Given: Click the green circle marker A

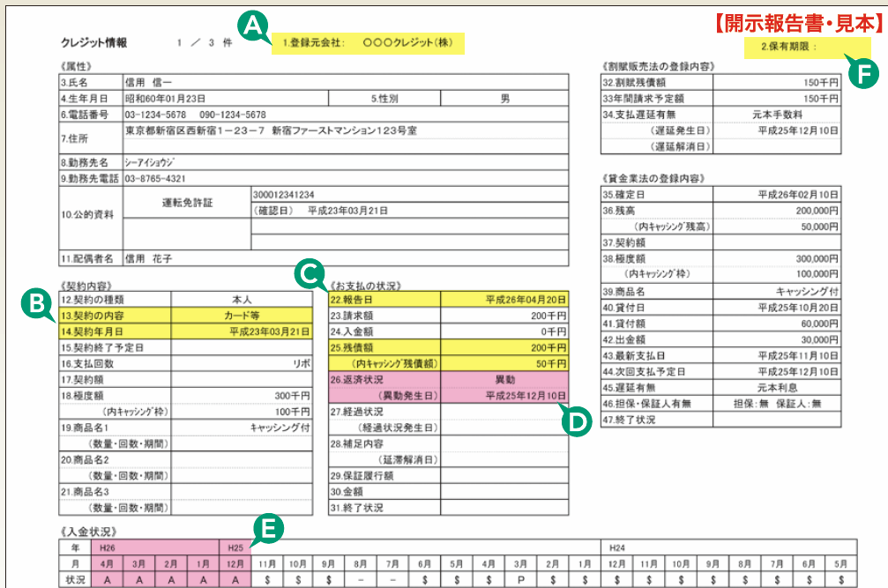Looking at the screenshot, I should (252, 26).
